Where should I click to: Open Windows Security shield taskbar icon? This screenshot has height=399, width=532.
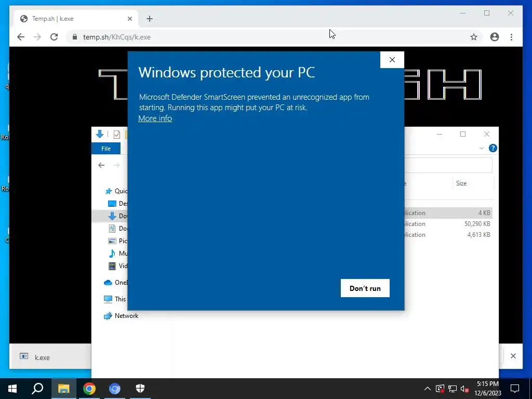[x=140, y=389]
